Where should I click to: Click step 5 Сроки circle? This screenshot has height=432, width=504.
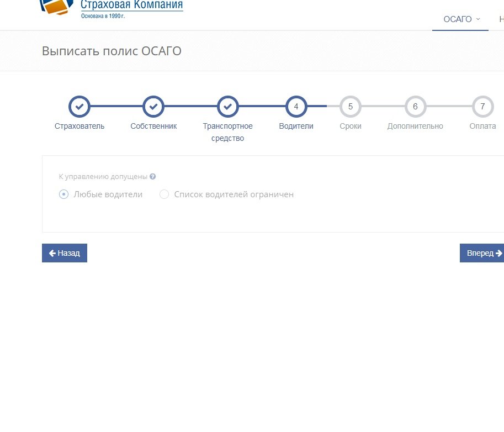351,107
